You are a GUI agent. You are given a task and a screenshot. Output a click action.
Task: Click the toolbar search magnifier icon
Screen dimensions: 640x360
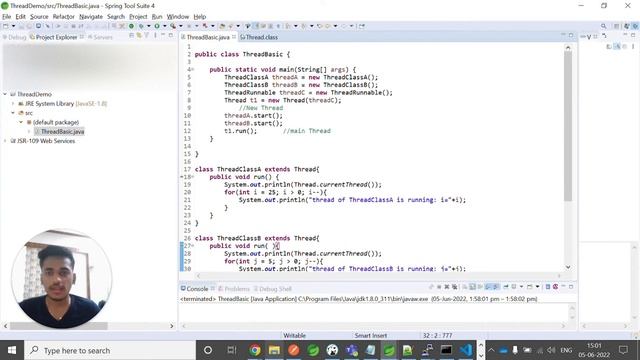click(603, 26)
